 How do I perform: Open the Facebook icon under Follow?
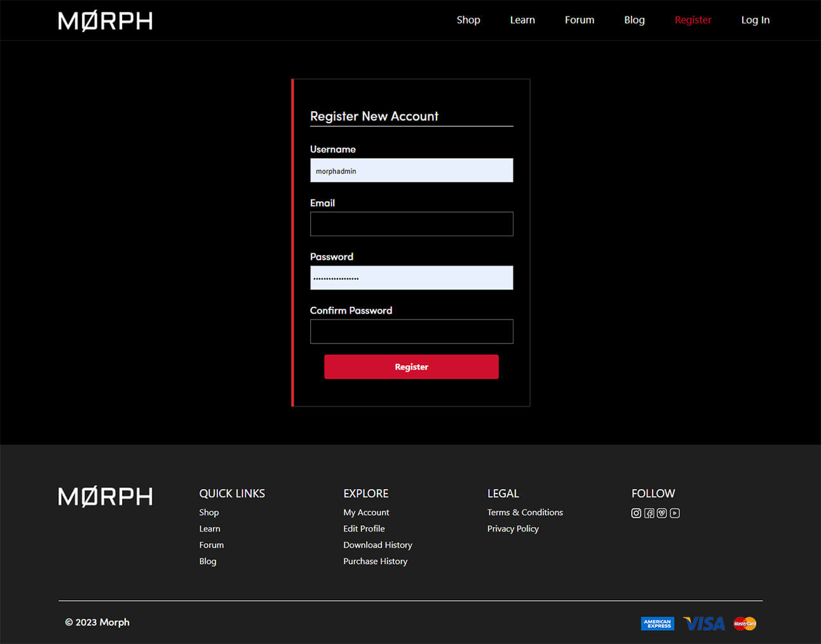click(649, 513)
